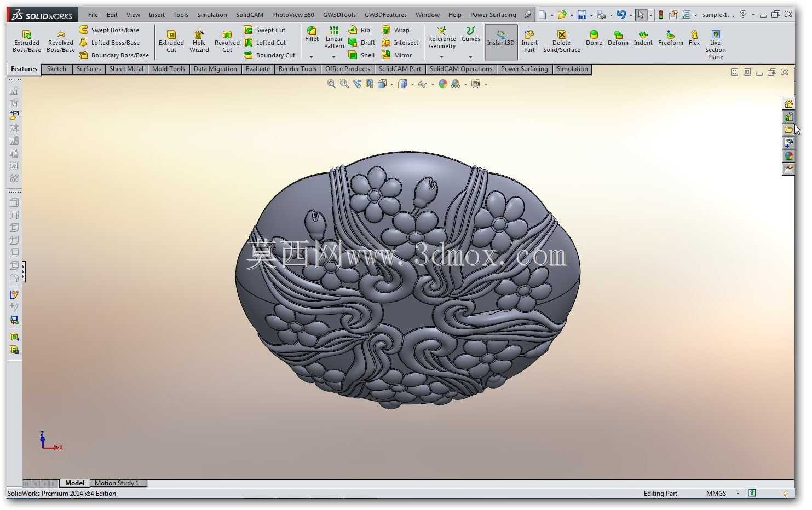Select the Flex tool
Screen dimensions: 812x510
point(694,38)
